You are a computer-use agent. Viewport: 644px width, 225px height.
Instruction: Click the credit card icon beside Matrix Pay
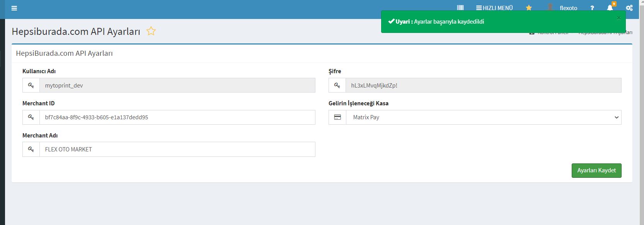tap(337, 117)
